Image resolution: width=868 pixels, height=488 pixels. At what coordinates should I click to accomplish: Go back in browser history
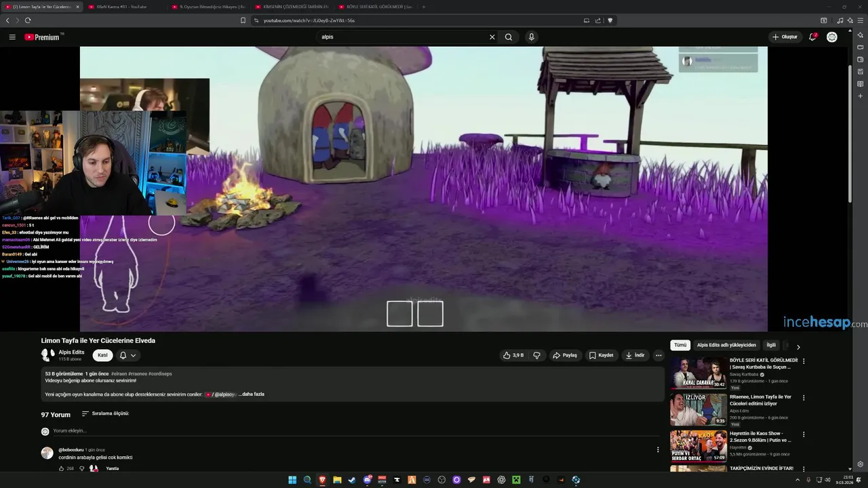pyautogui.click(x=7, y=20)
